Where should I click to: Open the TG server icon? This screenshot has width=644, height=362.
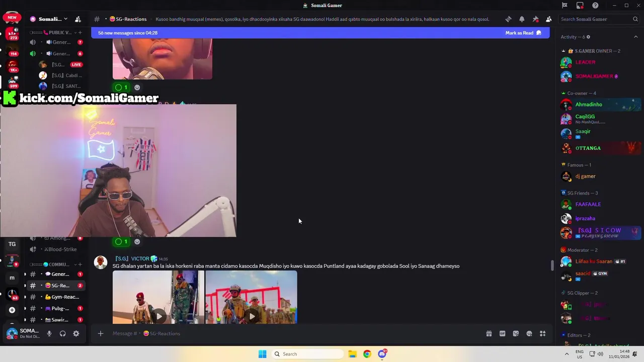pos(12,244)
